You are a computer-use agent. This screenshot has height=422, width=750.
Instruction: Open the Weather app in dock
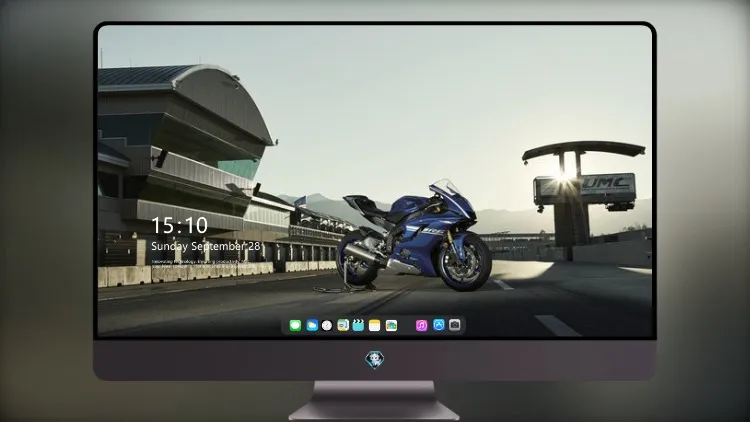[x=312, y=326]
